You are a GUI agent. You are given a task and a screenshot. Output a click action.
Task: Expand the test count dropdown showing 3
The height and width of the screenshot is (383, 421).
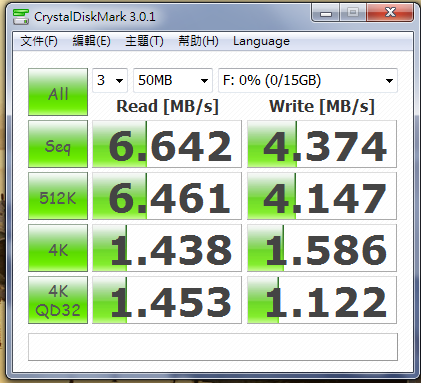coord(110,80)
